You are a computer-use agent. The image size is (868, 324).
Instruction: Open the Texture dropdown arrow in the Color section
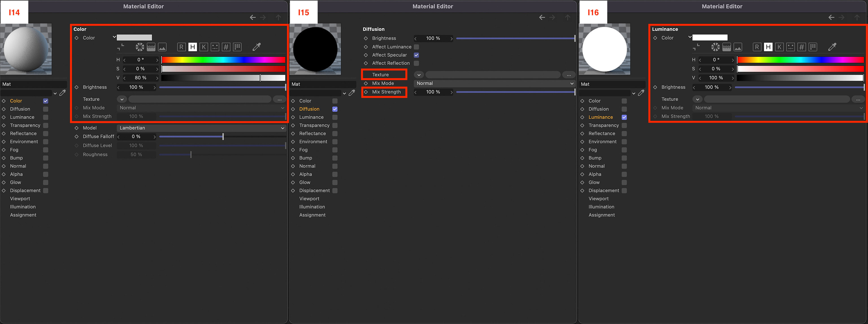click(122, 99)
